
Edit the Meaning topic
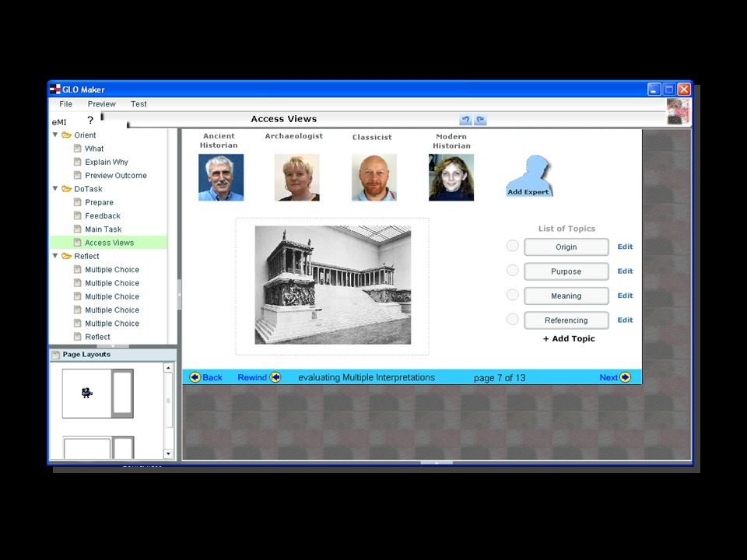click(x=625, y=296)
